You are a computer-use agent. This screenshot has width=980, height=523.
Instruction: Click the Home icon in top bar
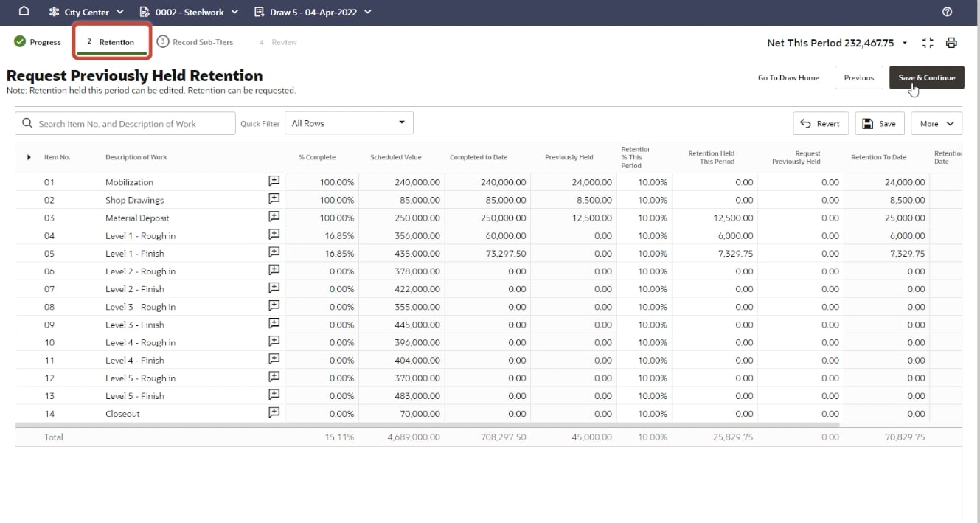pyautogui.click(x=24, y=12)
